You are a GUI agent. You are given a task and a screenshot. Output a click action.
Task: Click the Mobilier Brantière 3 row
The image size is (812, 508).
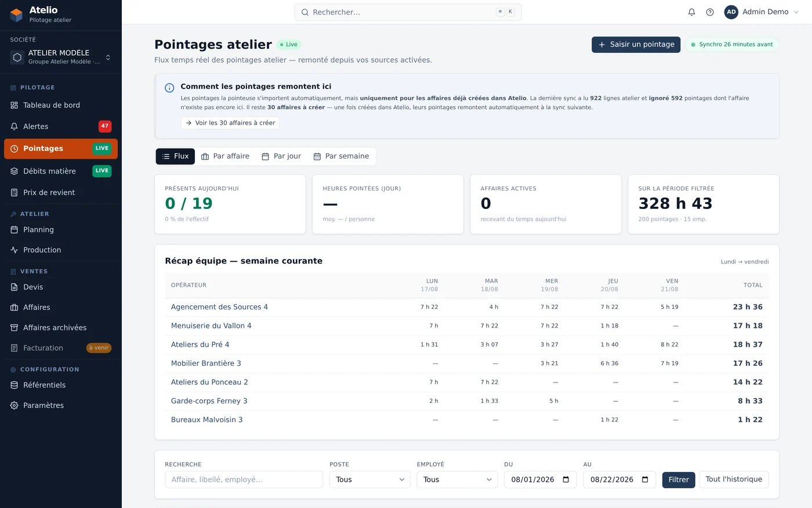pos(467,363)
